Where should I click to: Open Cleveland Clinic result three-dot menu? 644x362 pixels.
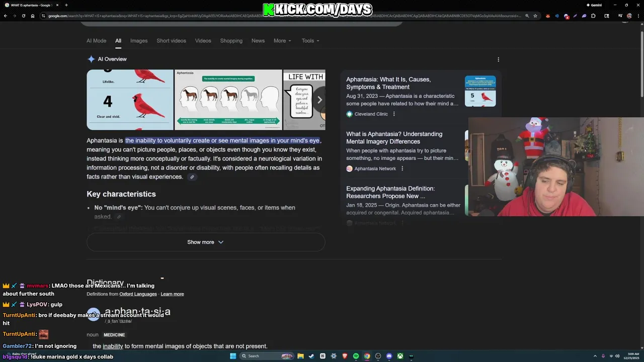(x=394, y=114)
